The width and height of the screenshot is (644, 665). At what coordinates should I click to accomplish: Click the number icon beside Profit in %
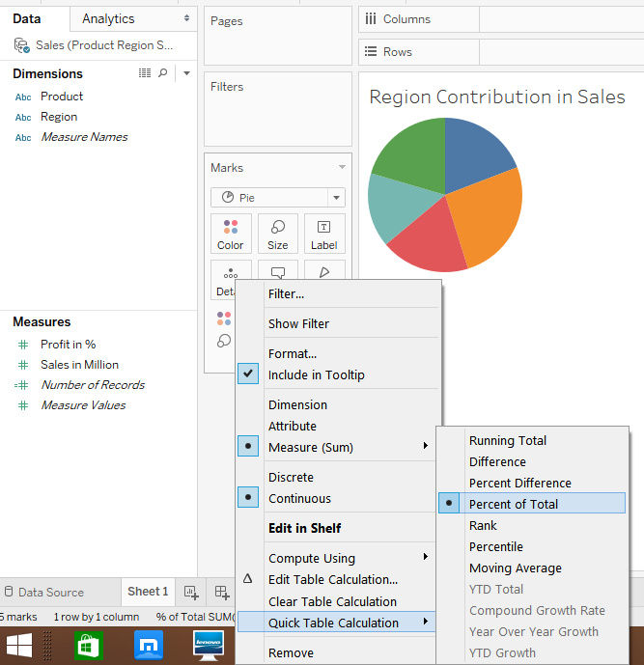pyautogui.click(x=23, y=345)
